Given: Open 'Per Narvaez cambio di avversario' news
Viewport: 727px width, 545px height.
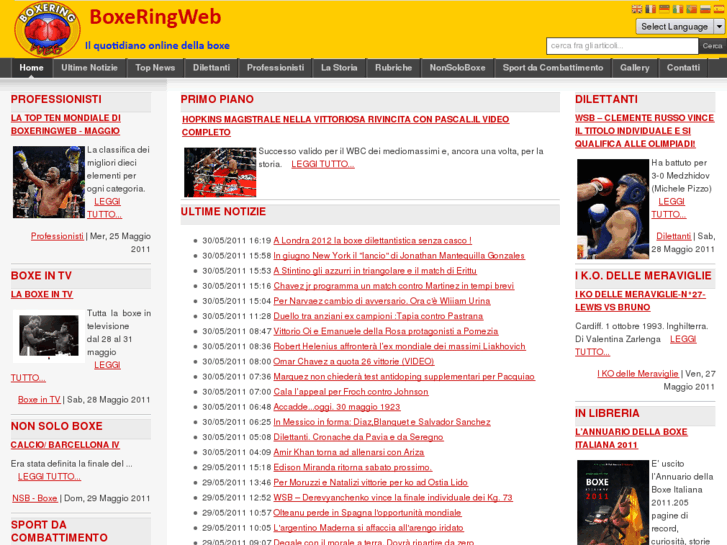Looking at the screenshot, I should click(x=382, y=301).
